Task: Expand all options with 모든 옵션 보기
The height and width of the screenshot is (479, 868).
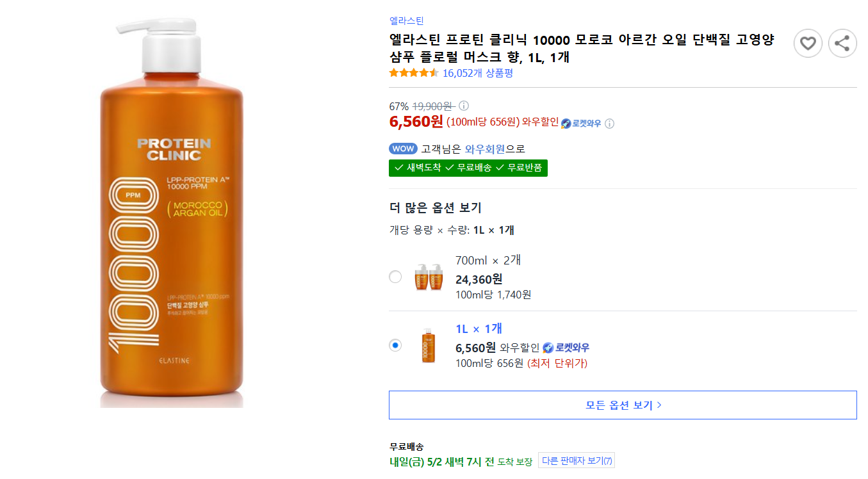Action: pos(623,405)
